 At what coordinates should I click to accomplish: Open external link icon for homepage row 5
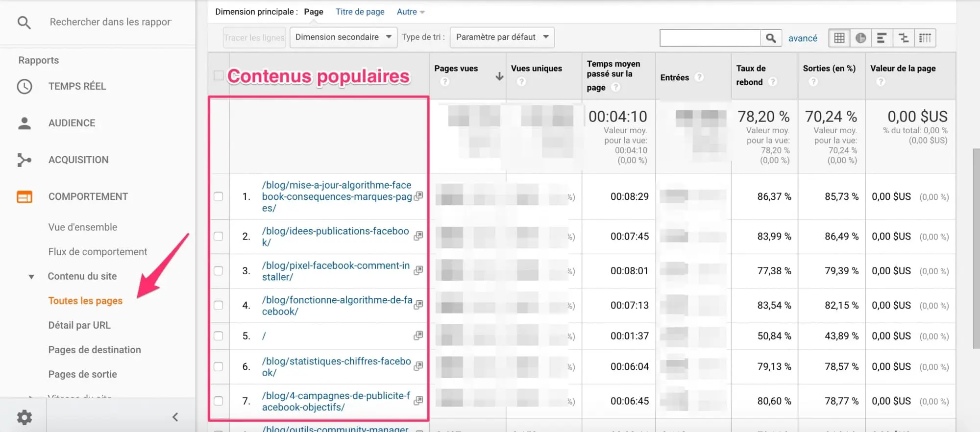tap(418, 336)
